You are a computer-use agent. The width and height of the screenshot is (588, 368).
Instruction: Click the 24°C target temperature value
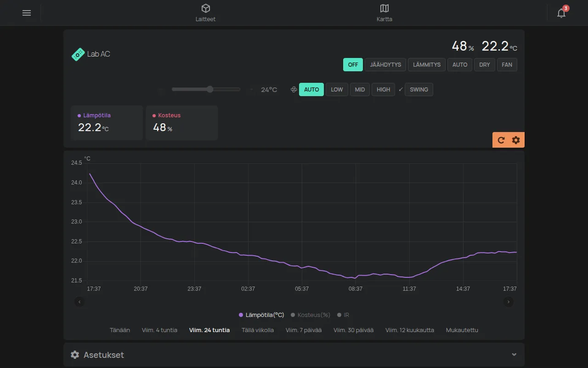coord(269,90)
